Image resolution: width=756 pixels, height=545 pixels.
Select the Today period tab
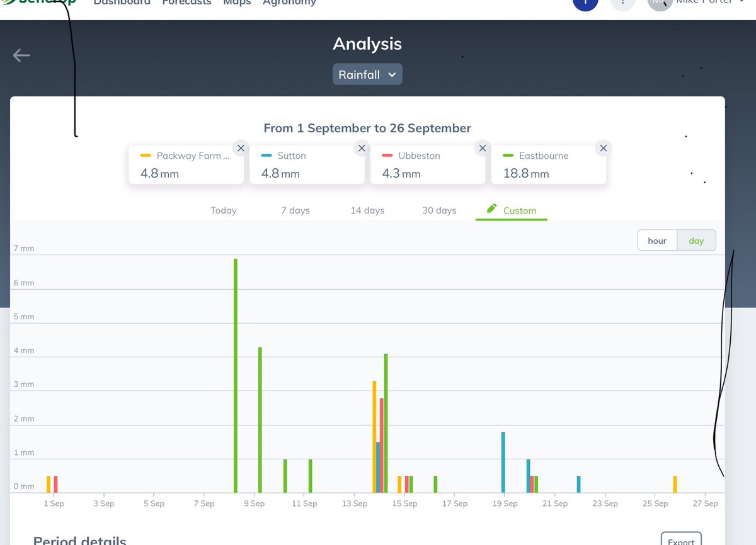[x=224, y=210]
